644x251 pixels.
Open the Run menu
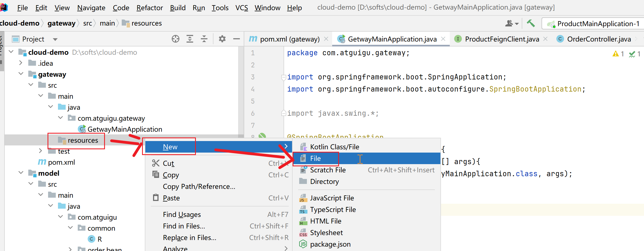click(x=199, y=8)
